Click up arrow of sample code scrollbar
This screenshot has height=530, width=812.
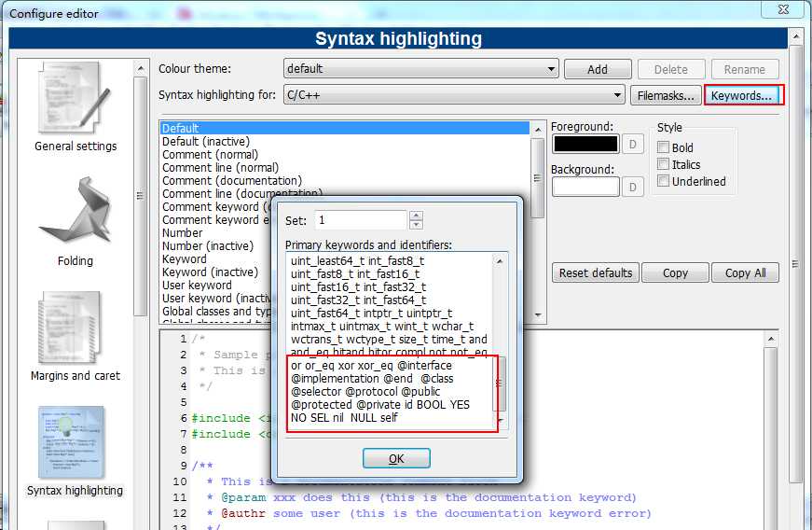point(771,339)
